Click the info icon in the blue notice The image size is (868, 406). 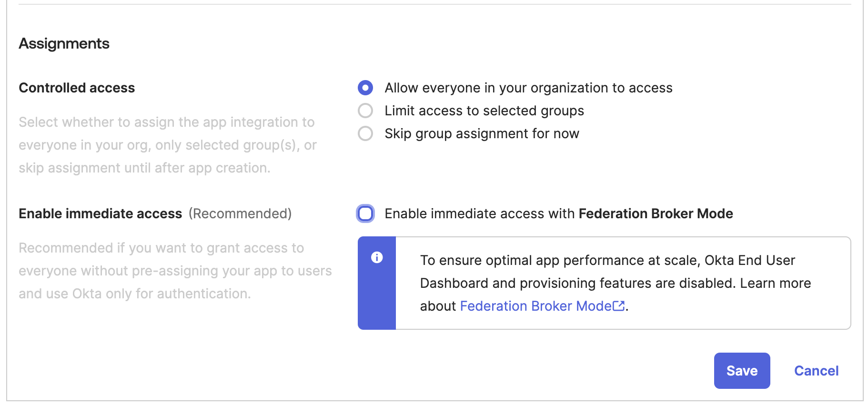(x=376, y=258)
